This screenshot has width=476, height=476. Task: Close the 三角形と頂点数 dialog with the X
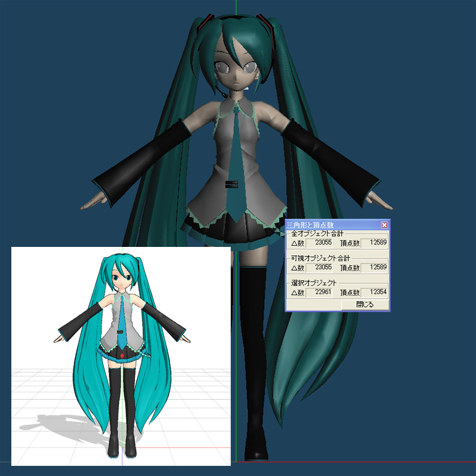(384, 225)
